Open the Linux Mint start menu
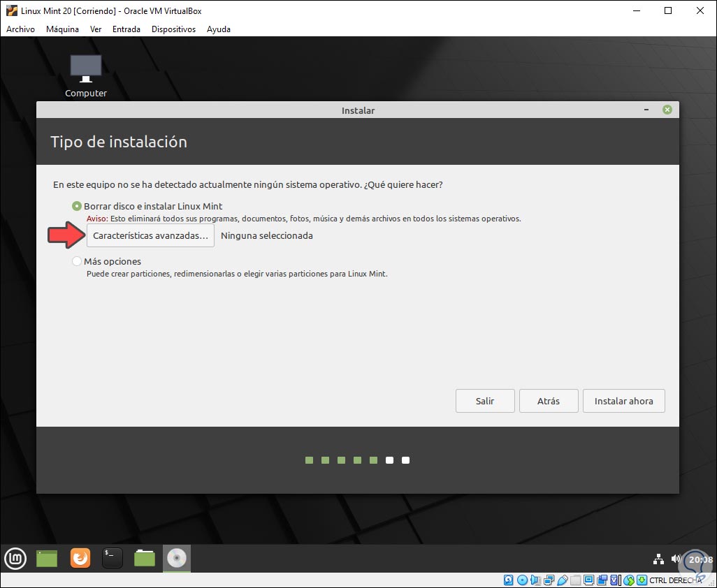The height and width of the screenshot is (588, 717). pyautogui.click(x=15, y=558)
